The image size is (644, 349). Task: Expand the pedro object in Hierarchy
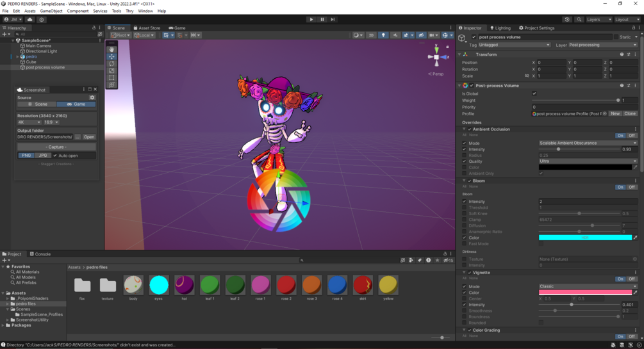click(17, 56)
